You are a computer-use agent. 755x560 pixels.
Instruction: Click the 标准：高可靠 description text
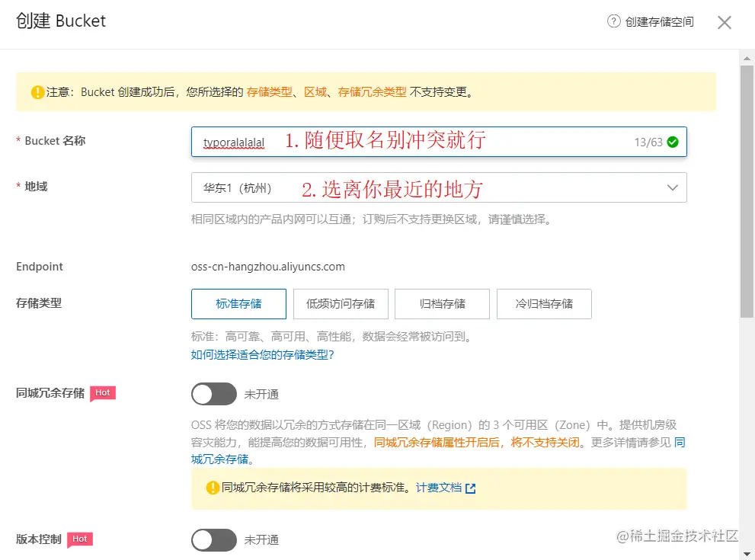tap(331, 337)
